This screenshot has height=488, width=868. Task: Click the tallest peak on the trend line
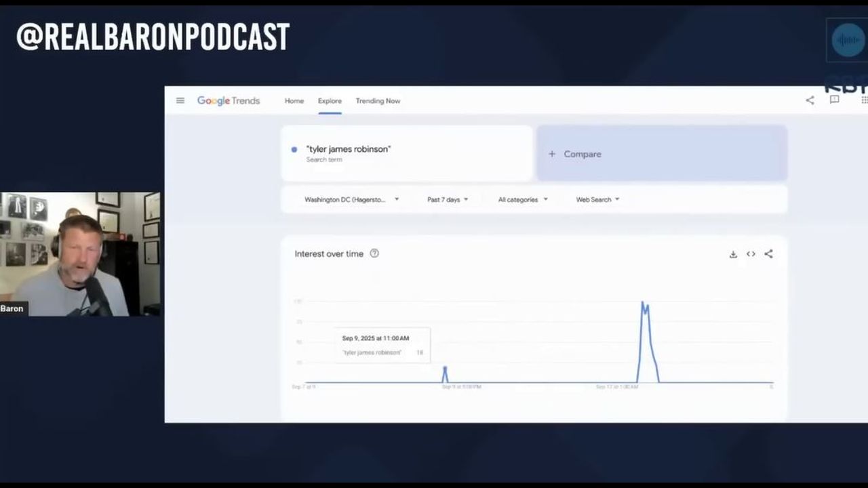[642, 303]
